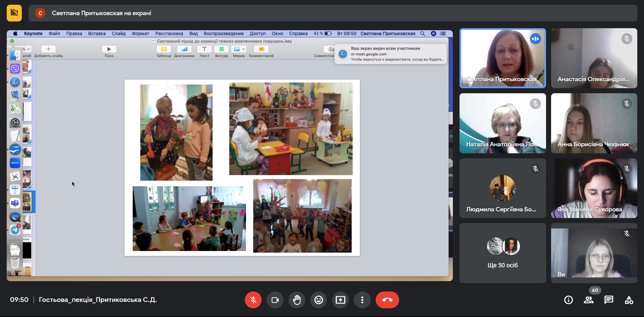Open the Файл menu in Keynote
The width and height of the screenshot is (644, 317).
click(x=54, y=34)
